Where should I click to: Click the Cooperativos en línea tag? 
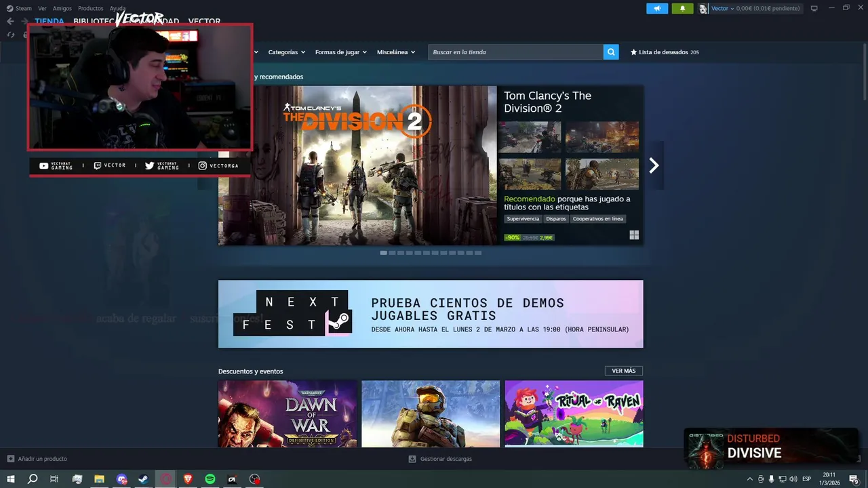[x=597, y=219]
